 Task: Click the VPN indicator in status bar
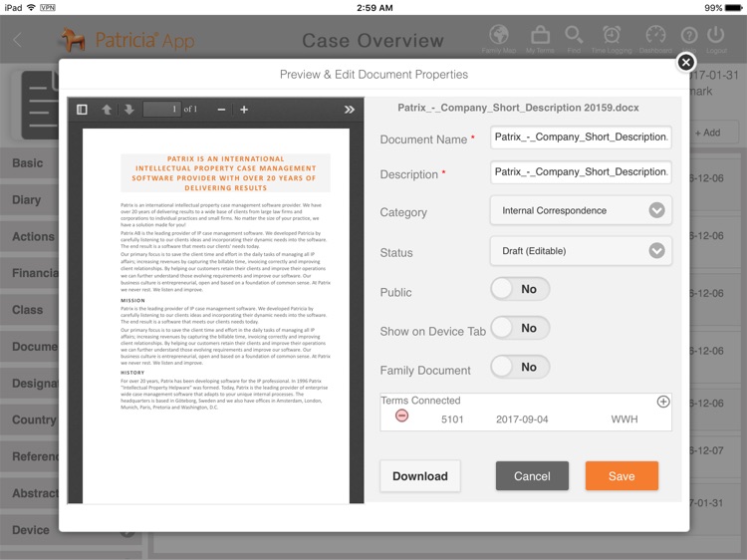tap(48, 7)
